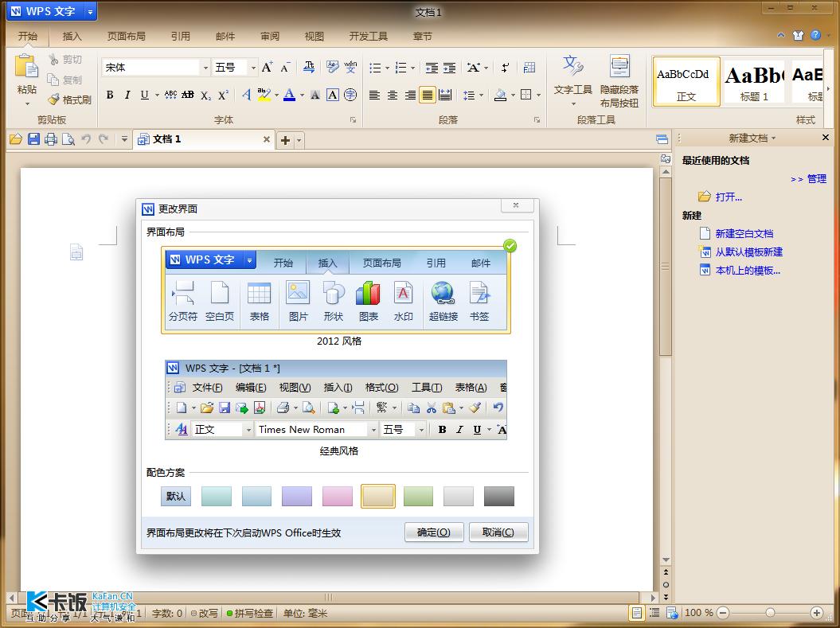Click the Paste (粘贴) icon in the ribbon
Image resolution: width=840 pixels, height=628 pixels.
25,67
